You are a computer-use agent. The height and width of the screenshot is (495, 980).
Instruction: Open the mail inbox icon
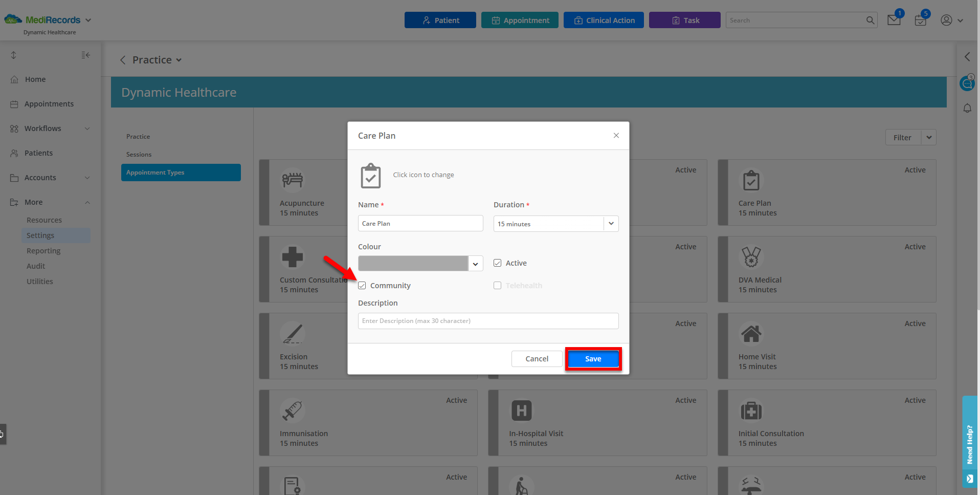tap(894, 20)
